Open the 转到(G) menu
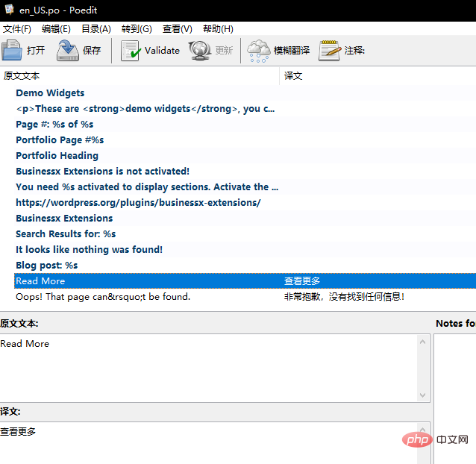476x464 pixels. pos(137,29)
